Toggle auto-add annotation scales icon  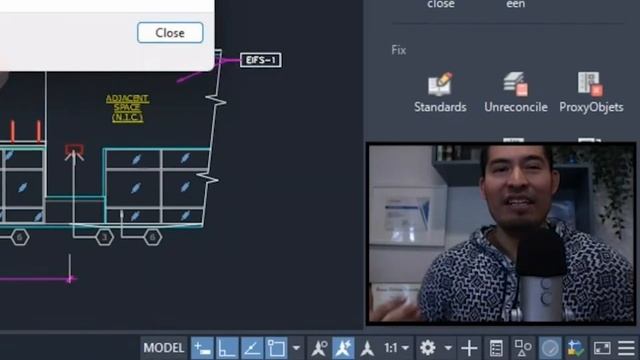click(343, 348)
